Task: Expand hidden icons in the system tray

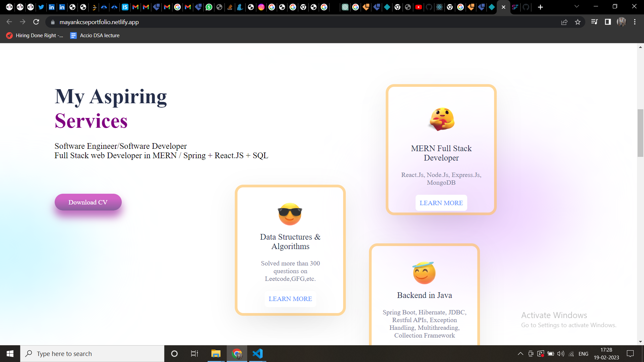Action: [520, 353]
